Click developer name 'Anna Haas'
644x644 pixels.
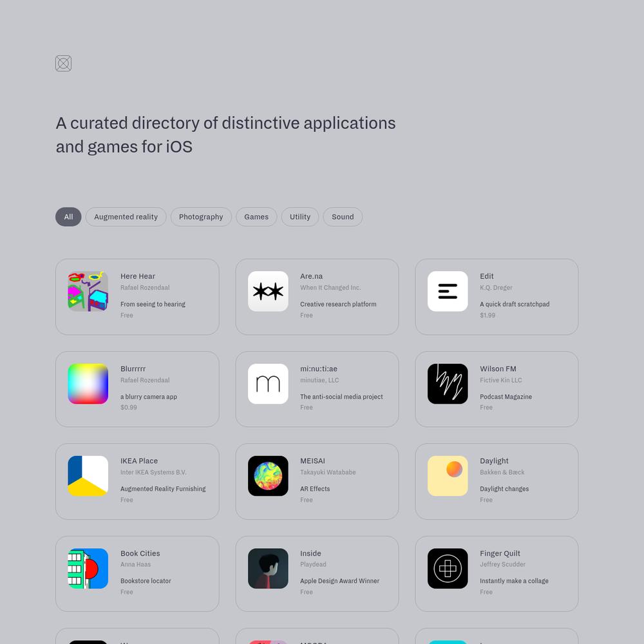point(135,564)
